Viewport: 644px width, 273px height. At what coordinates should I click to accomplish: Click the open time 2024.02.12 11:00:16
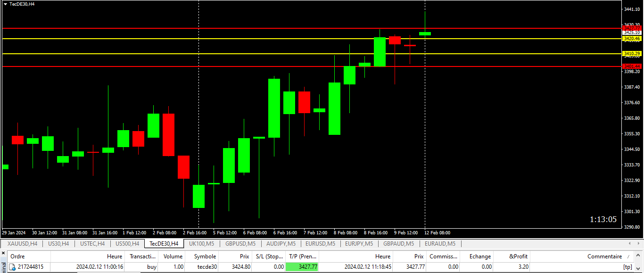(x=99, y=267)
